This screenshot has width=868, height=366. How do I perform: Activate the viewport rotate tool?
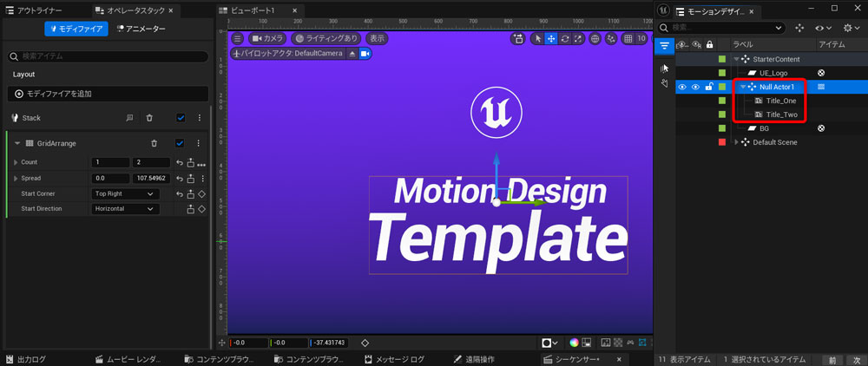click(x=565, y=39)
